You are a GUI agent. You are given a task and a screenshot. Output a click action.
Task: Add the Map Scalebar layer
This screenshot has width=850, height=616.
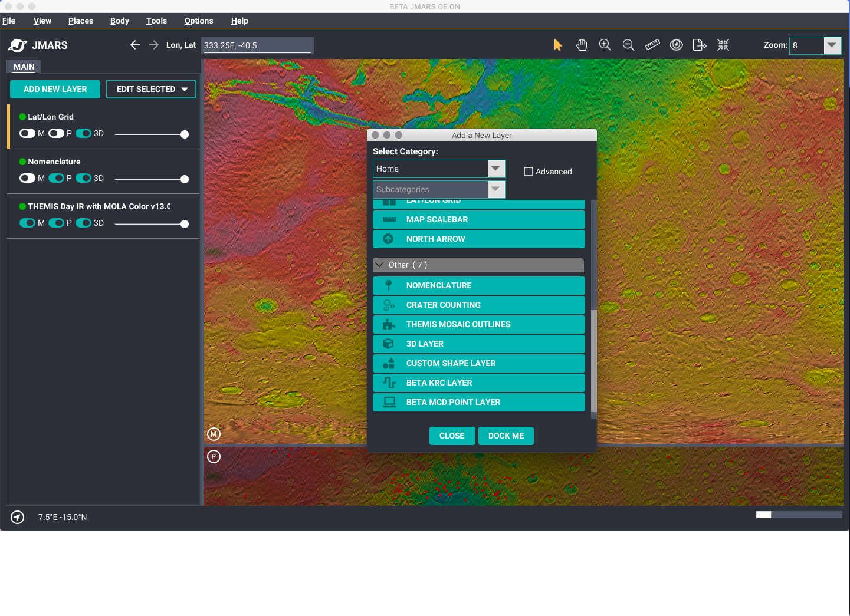click(478, 219)
